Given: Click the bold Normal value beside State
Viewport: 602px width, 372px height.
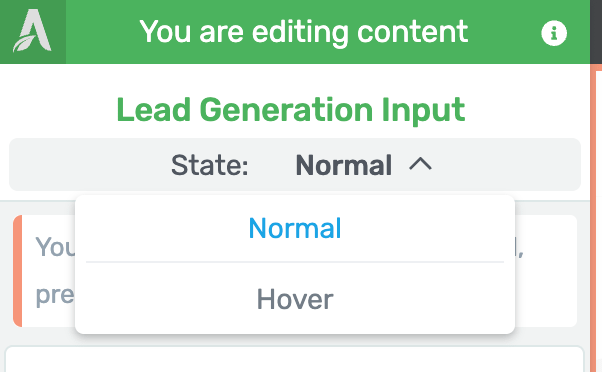Looking at the screenshot, I should point(344,165).
